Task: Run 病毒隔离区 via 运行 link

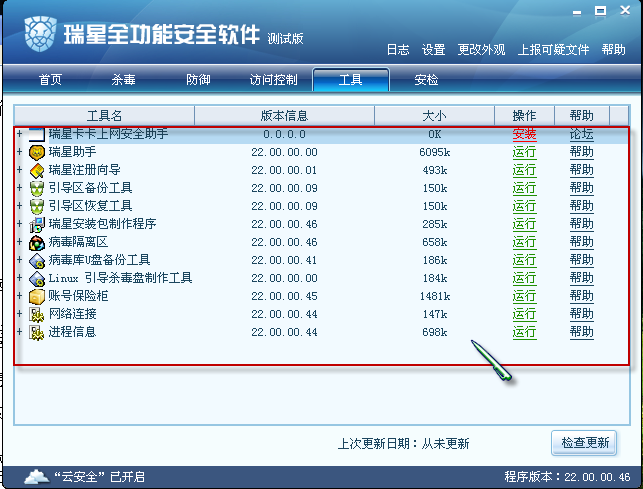Action: click(x=524, y=242)
